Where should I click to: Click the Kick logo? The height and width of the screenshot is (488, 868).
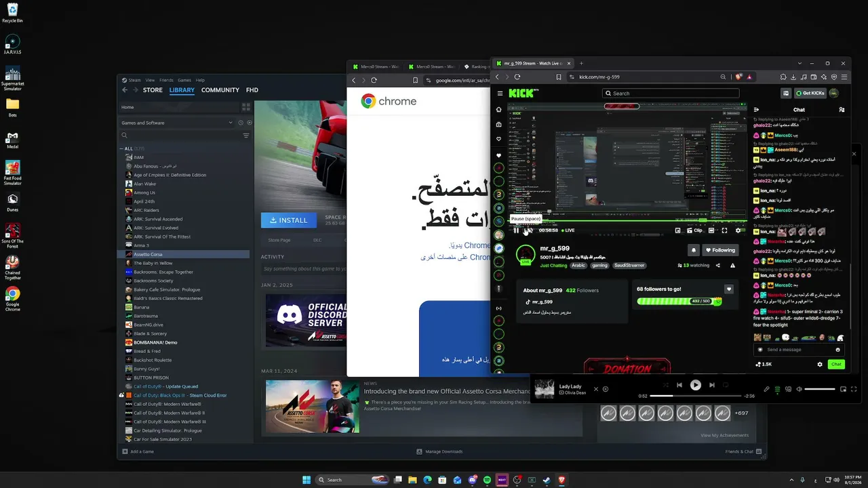point(523,94)
